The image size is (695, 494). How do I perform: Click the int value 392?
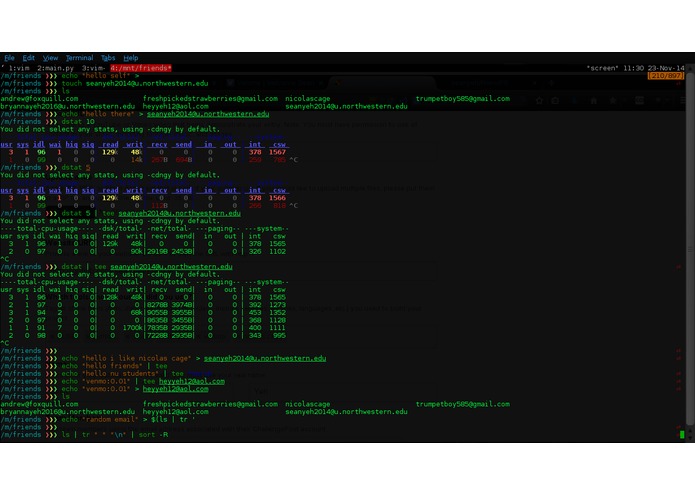(x=255, y=305)
